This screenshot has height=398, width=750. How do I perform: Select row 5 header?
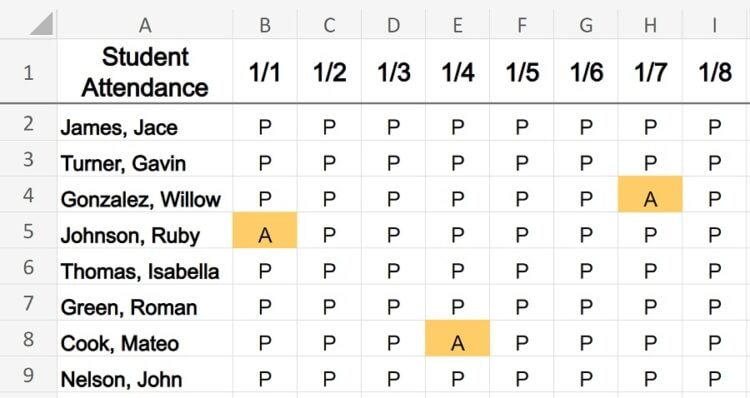(x=28, y=231)
